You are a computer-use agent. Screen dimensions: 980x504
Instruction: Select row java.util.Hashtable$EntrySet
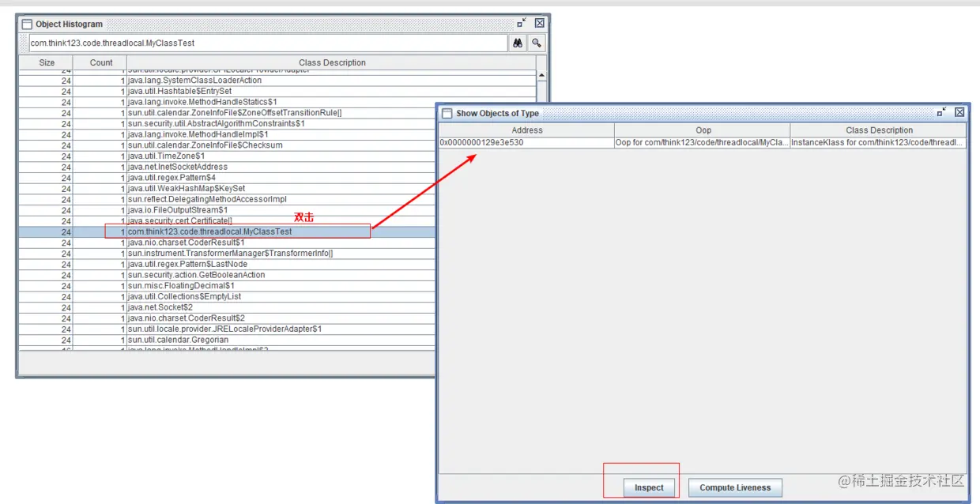pyautogui.click(x=277, y=92)
